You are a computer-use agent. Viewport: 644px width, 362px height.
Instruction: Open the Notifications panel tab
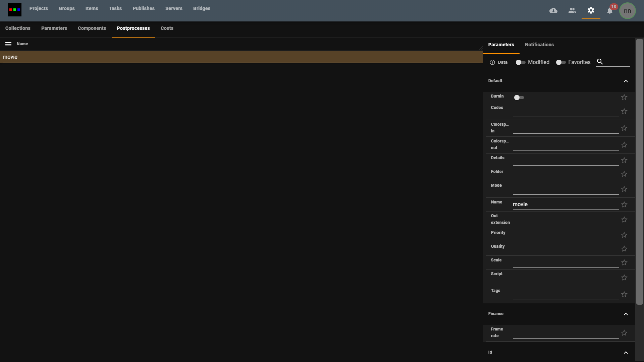pos(539,45)
